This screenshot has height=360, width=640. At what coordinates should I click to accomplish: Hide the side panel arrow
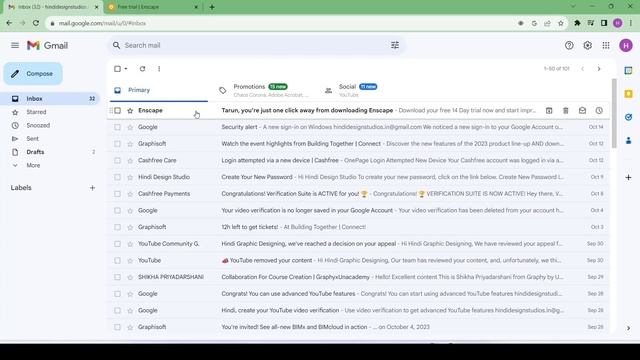click(x=629, y=328)
